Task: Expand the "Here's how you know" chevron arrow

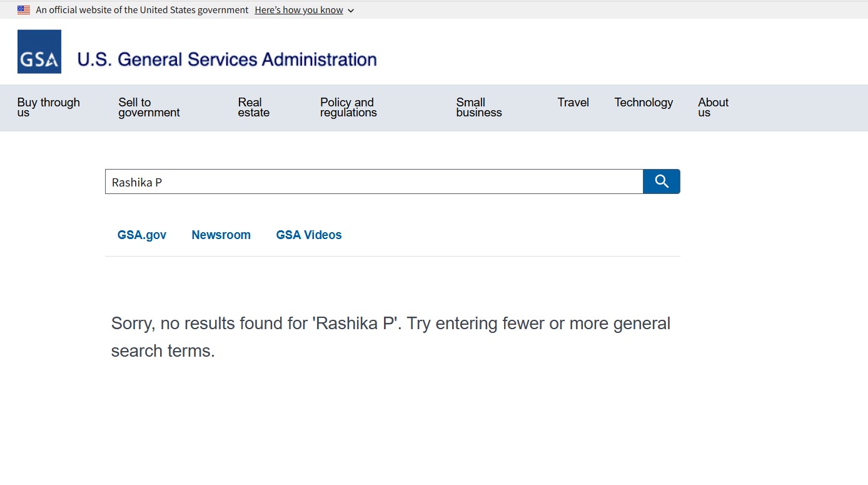Action: pos(351,11)
